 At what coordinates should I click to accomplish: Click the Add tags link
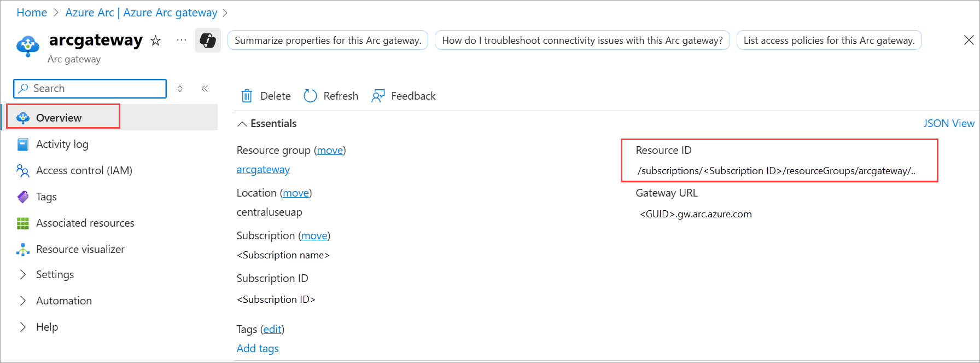tap(258, 349)
